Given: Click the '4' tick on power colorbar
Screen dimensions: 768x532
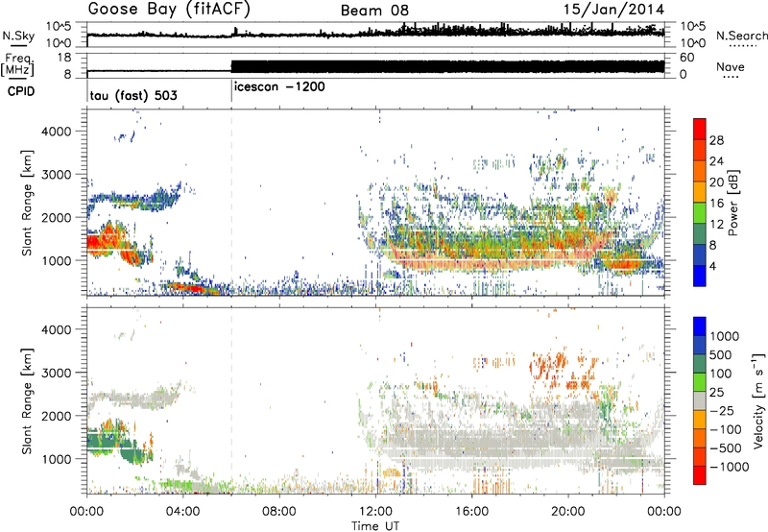Looking at the screenshot, I should [x=712, y=266].
